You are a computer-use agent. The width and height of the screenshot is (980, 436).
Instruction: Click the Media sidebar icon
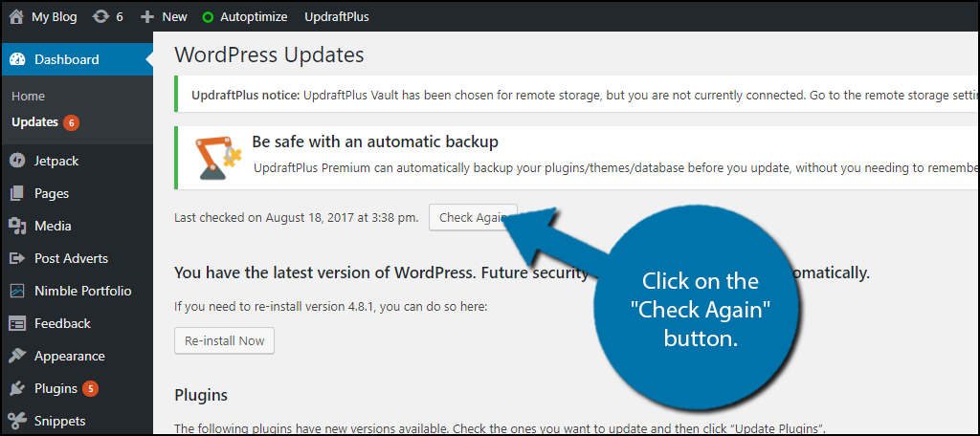pyautogui.click(x=17, y=226)
